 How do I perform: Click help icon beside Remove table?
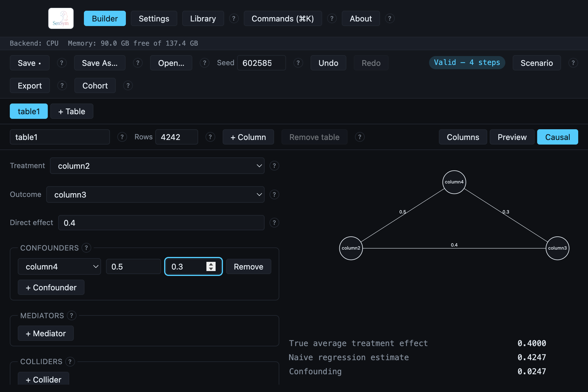(360, 137)
